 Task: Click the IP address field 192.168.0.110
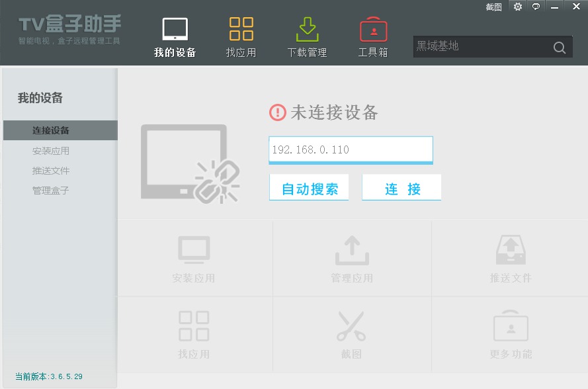pyautogui.click(x=351, y=150)
